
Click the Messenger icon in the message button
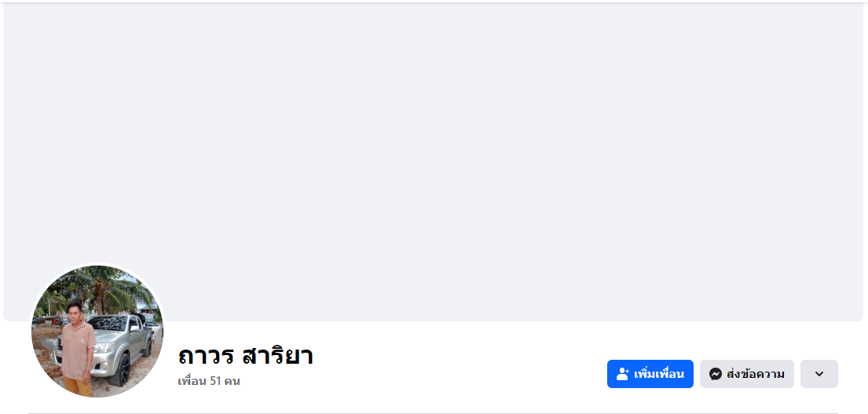point(716,374)
